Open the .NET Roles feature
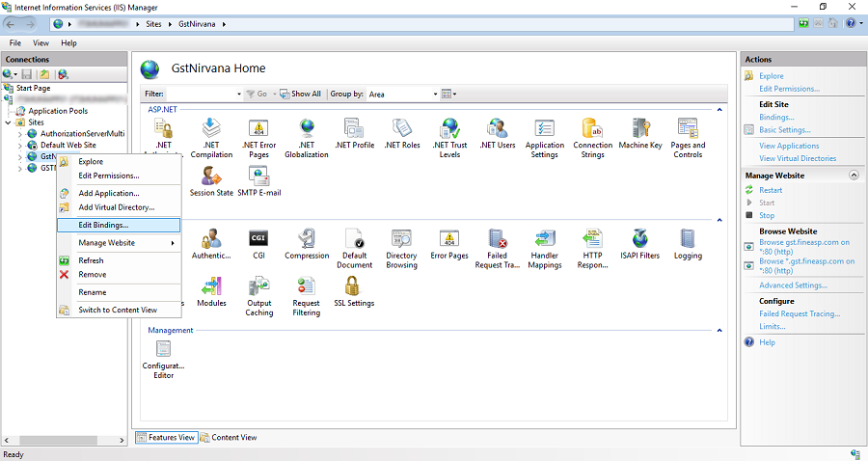 (402, 134)
